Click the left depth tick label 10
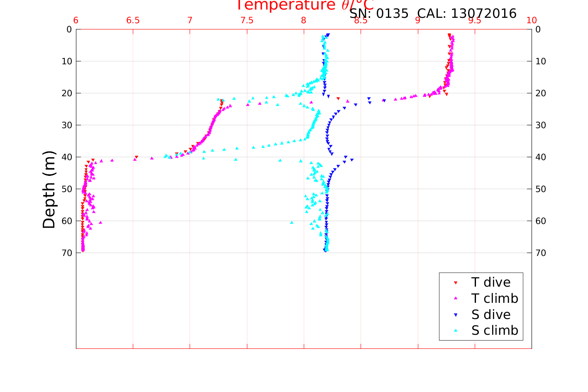Screen dimensions: 588x392 coord(67,61)
